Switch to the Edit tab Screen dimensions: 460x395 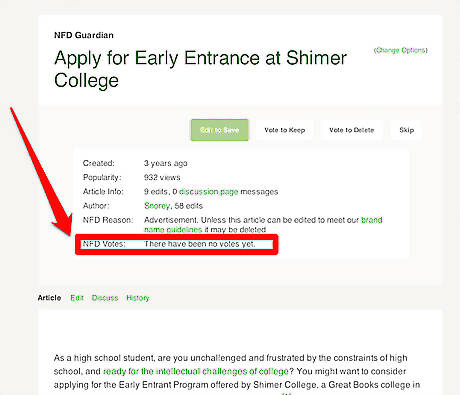[77, 298]
